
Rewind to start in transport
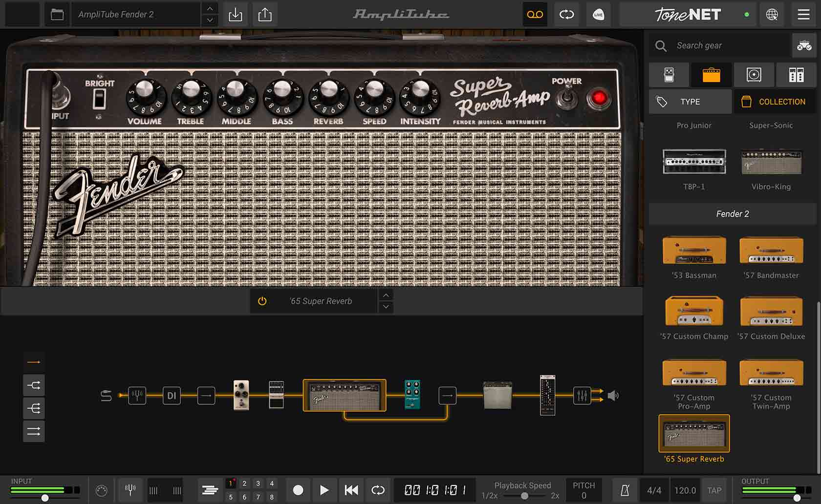click(x=351, y=490)
